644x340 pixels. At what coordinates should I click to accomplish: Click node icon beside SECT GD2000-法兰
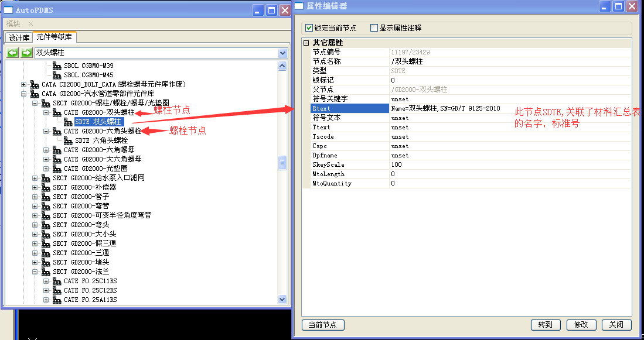[x=46, y=272]
